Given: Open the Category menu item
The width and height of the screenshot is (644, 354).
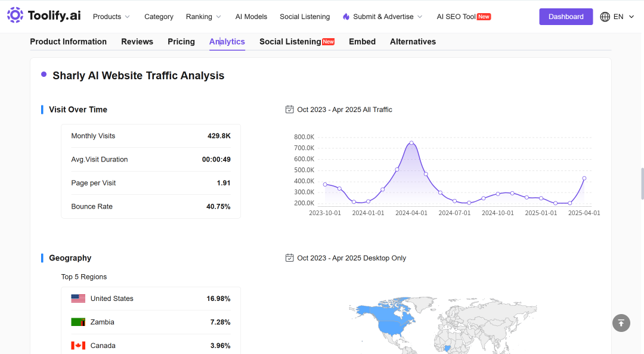Looking at the screenshot, I should click(x=159, y=17).
